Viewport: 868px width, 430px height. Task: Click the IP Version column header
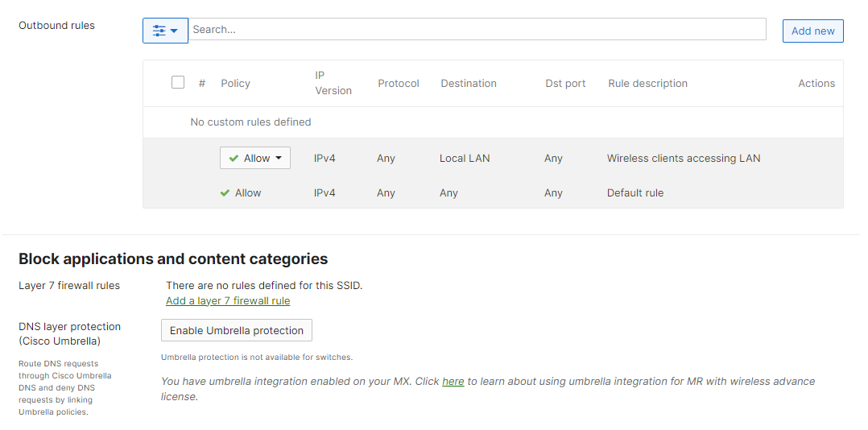pyautogui.click(x=333, y=83)
